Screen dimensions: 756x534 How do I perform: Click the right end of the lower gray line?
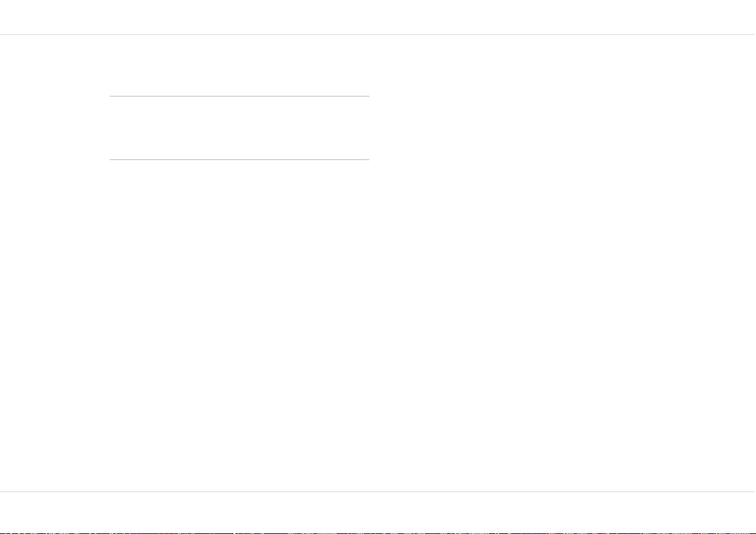pyautogui.click(x=368, y=159)
